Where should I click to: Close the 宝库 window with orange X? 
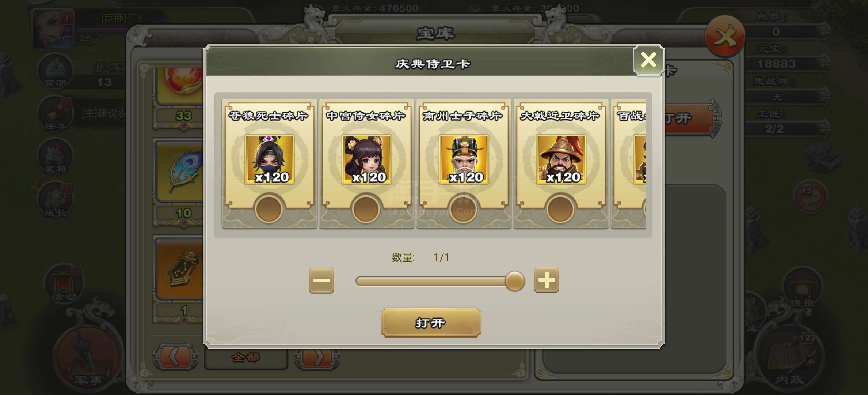click(x=725, y=37)
